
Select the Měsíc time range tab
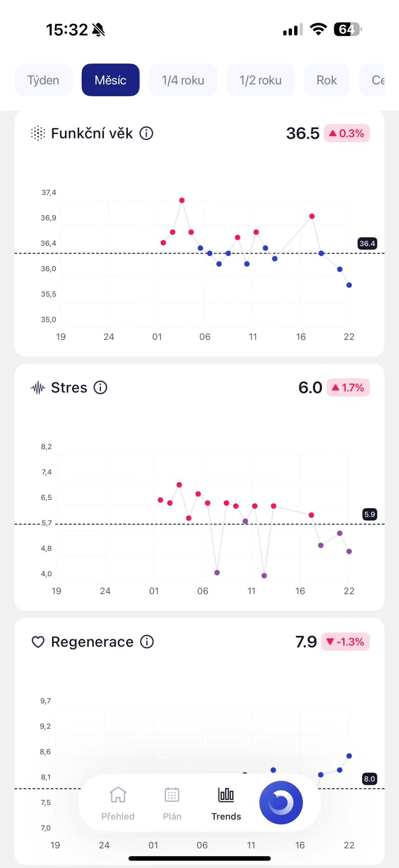point(110,80)
